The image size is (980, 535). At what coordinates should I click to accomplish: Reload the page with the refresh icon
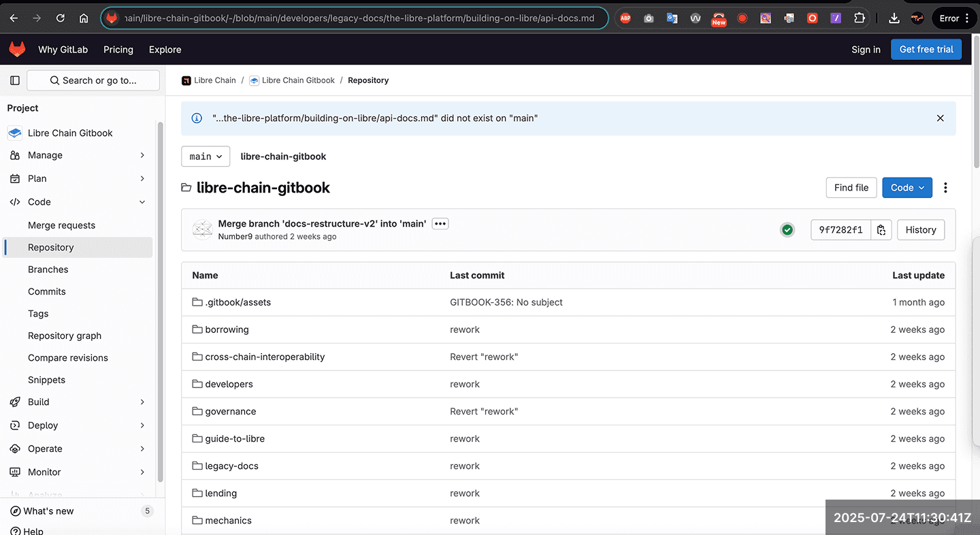click(60, 18)
